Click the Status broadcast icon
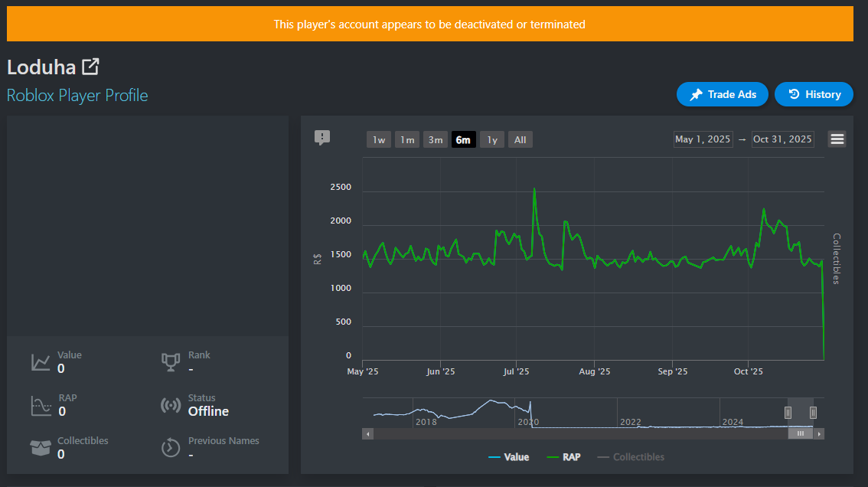This screenshot has width=868, height=487. coord(171,405)
